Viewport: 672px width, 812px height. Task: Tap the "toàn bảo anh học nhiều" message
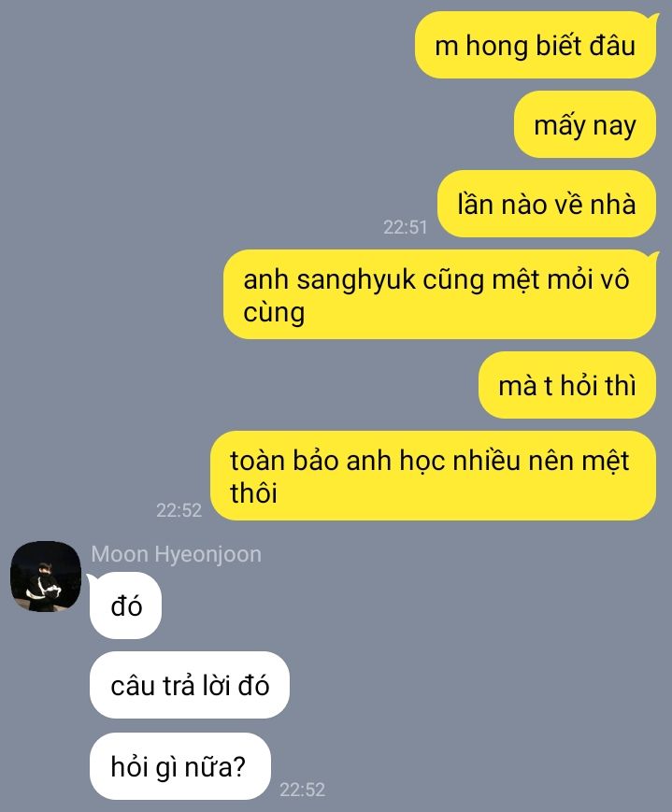(x=433, y=476)
